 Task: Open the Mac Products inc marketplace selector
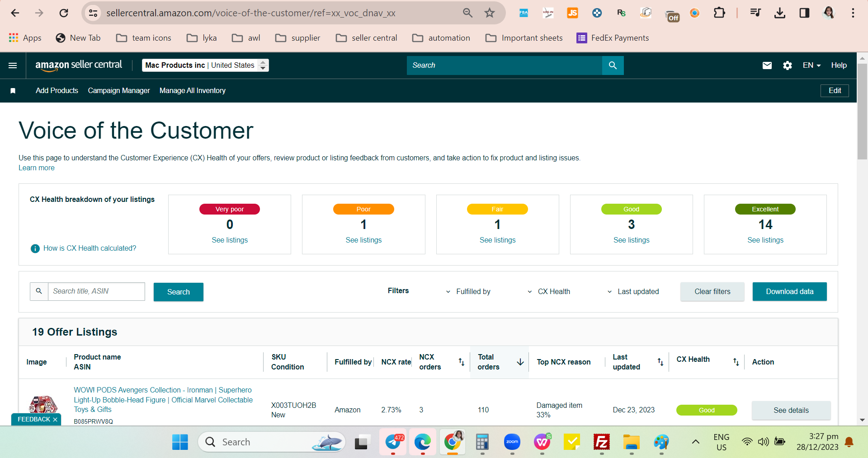tap(205, 65)
